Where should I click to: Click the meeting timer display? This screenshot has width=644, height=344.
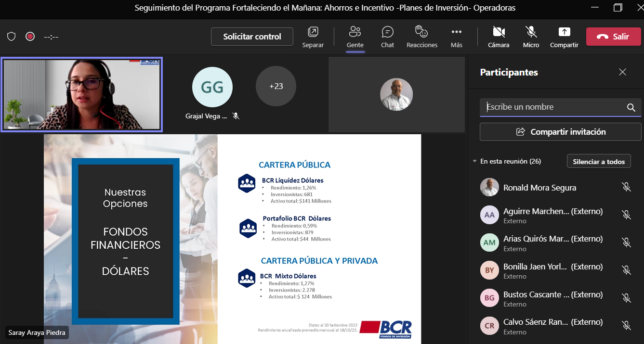click(51, 37)
